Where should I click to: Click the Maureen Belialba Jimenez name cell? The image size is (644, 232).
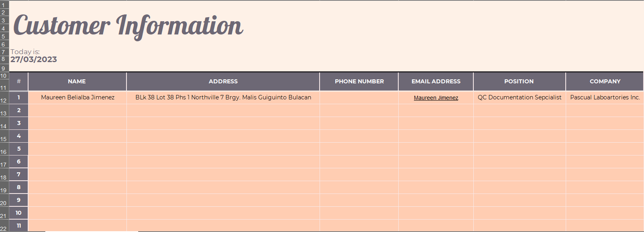(x=77, y=97)
